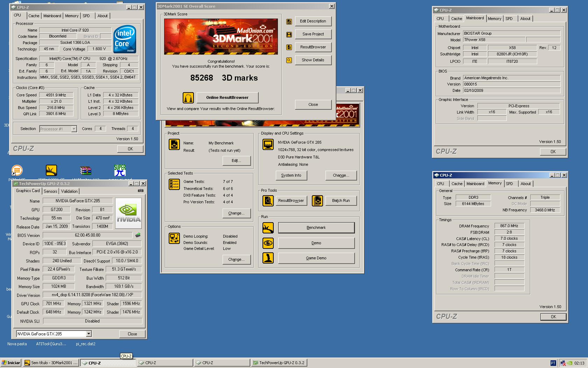
Task: Click the ResultBrowser icon in the score dialog
Action: click(289, 47)
